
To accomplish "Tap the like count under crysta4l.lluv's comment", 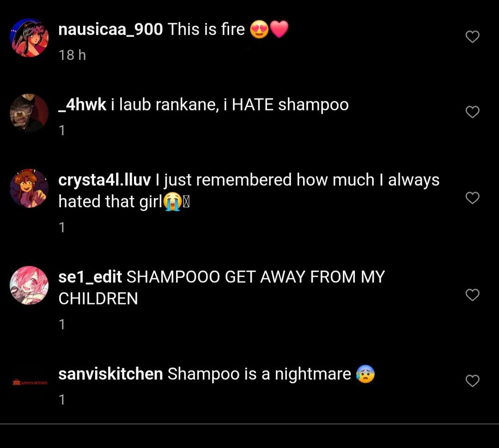I will click(x=62, y=228).
